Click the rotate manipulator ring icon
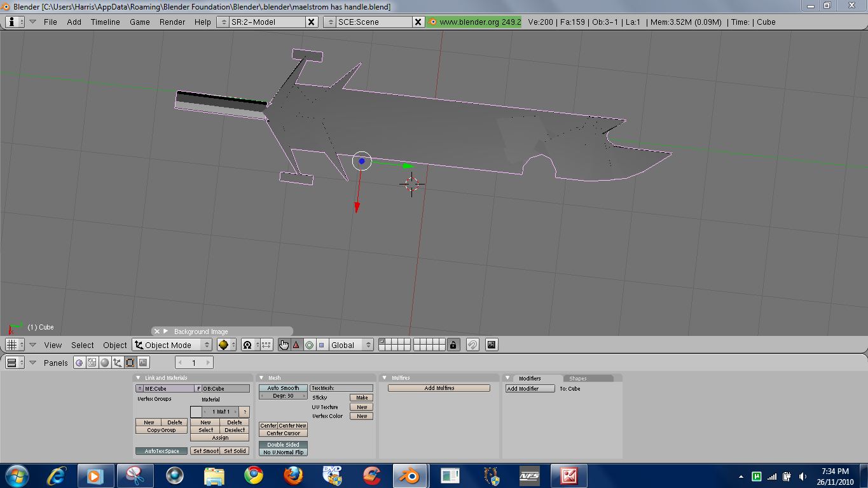Image resolution: width=868 pixels, height=488 pixels. point(309,345)
